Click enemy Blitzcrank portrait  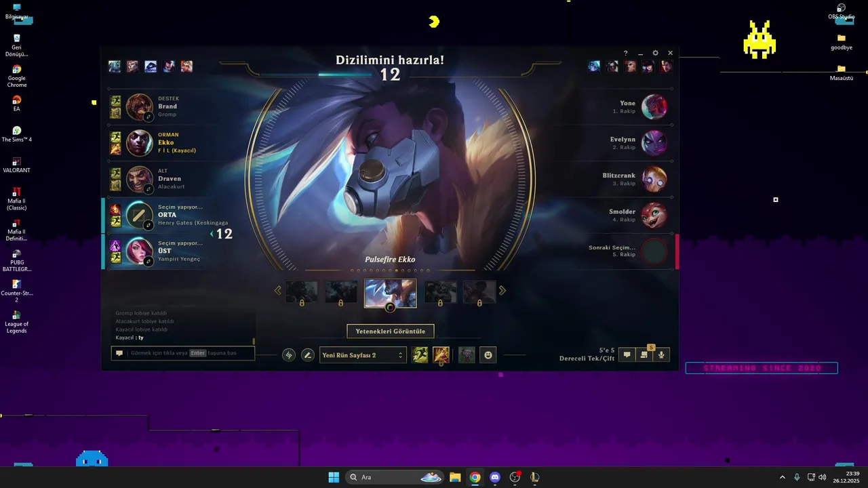pos(654,179)
